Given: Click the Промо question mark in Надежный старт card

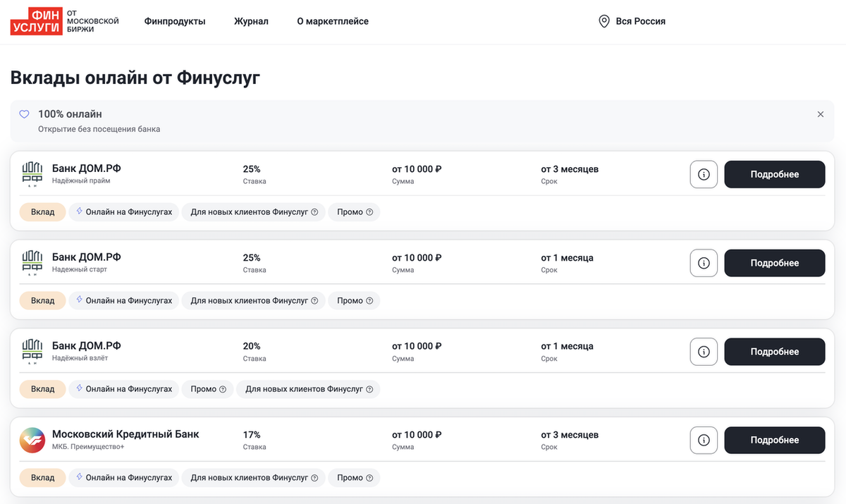Looking at the screenshot, I should (x=369, y=301).
